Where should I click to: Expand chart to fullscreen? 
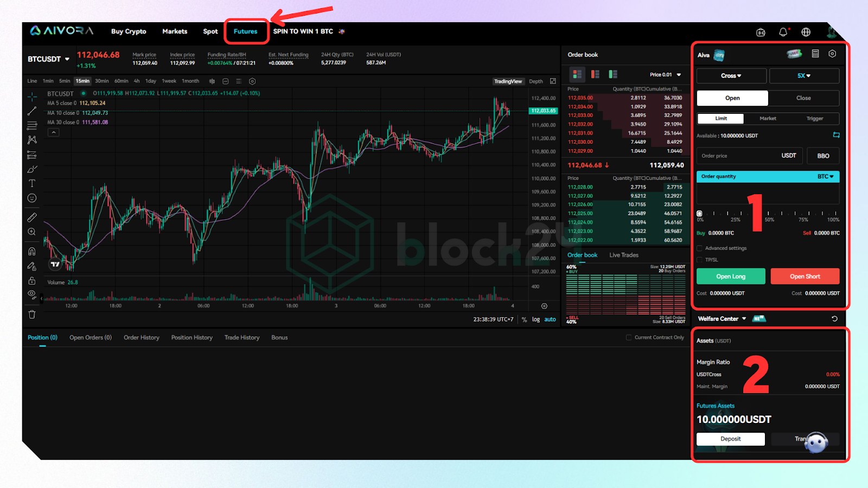[x=553, y=81]
